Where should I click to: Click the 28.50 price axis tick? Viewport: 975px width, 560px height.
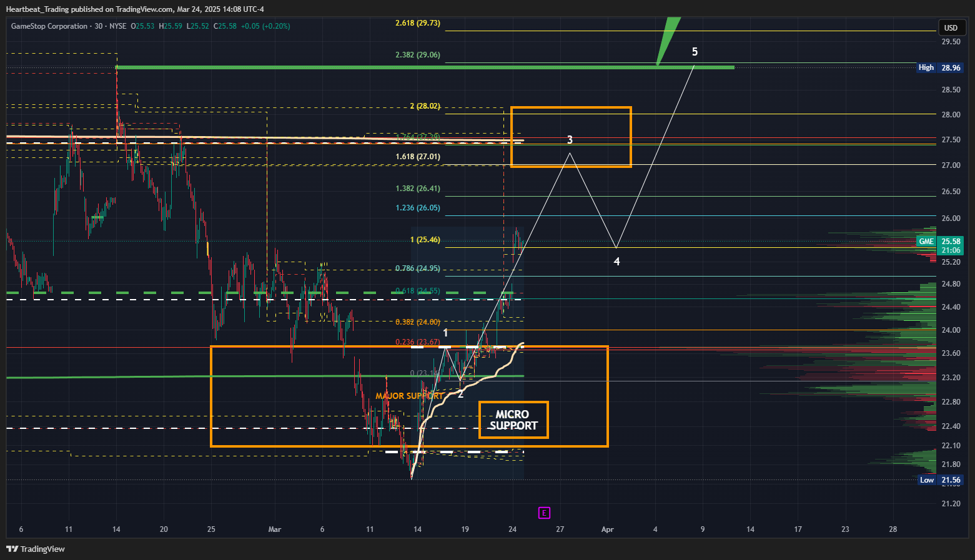click(x=951, y=90)
